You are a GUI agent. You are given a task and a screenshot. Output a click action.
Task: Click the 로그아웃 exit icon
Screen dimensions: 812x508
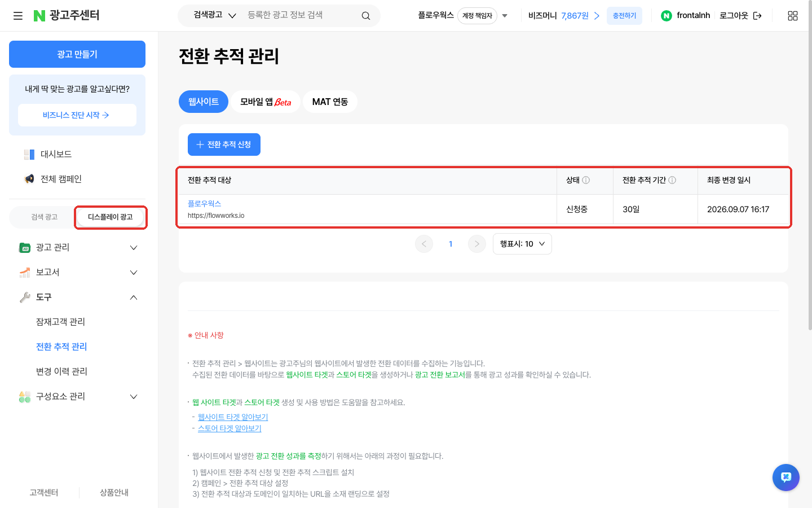(x=757, y=16)
